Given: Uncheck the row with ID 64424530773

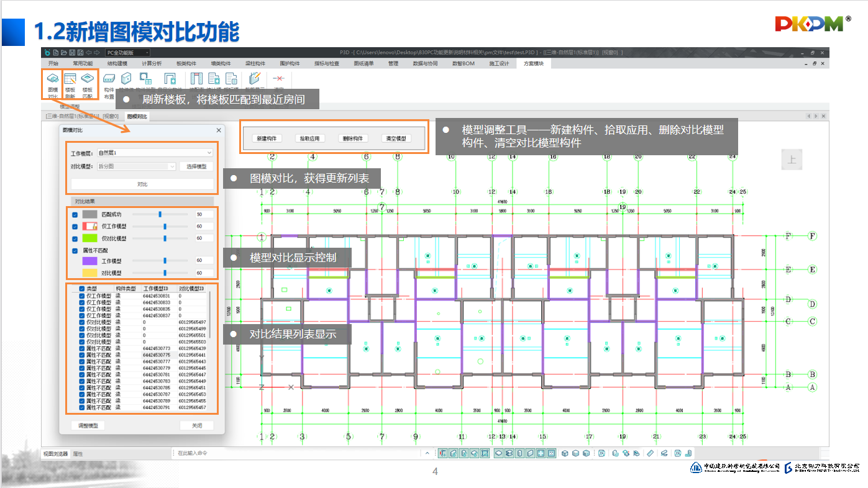Looking at the screenshot, I should (x=82, y=348).
